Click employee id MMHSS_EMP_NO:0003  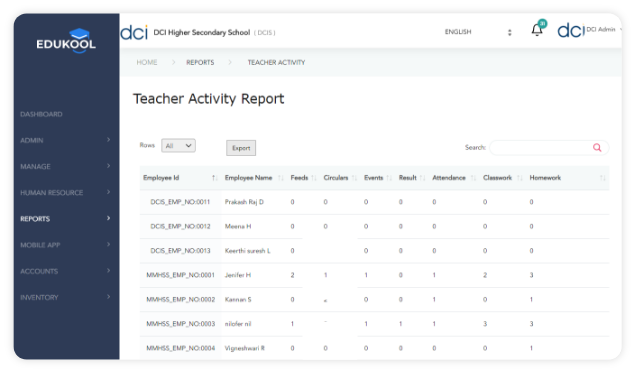(180, 324)
